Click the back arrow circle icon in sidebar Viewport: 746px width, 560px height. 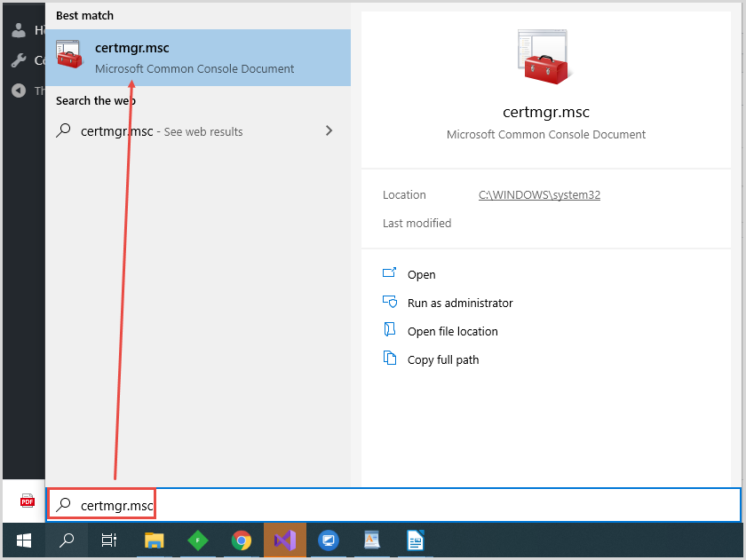pos(19,91)
